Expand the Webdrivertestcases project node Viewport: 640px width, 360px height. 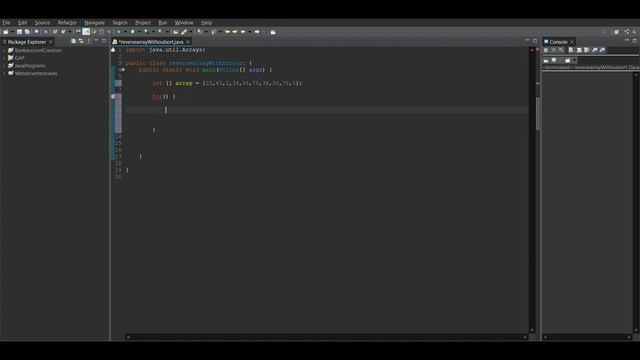4,73
